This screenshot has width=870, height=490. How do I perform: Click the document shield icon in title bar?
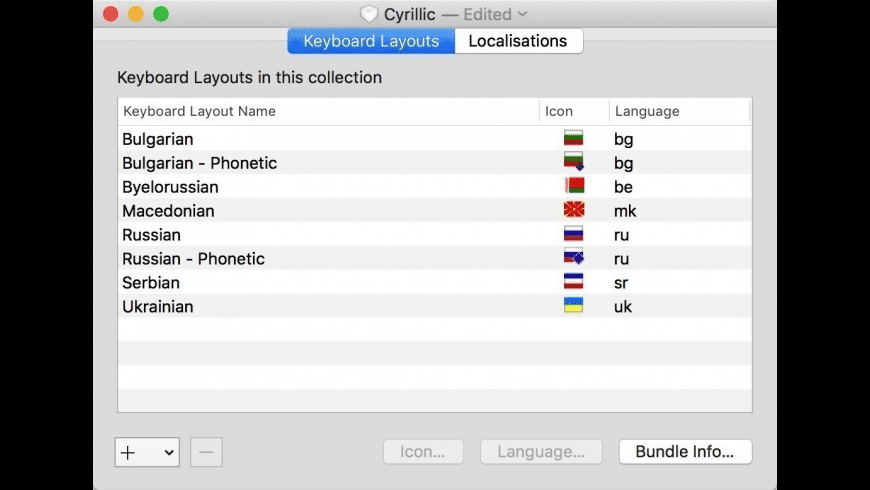coord(368,14)
